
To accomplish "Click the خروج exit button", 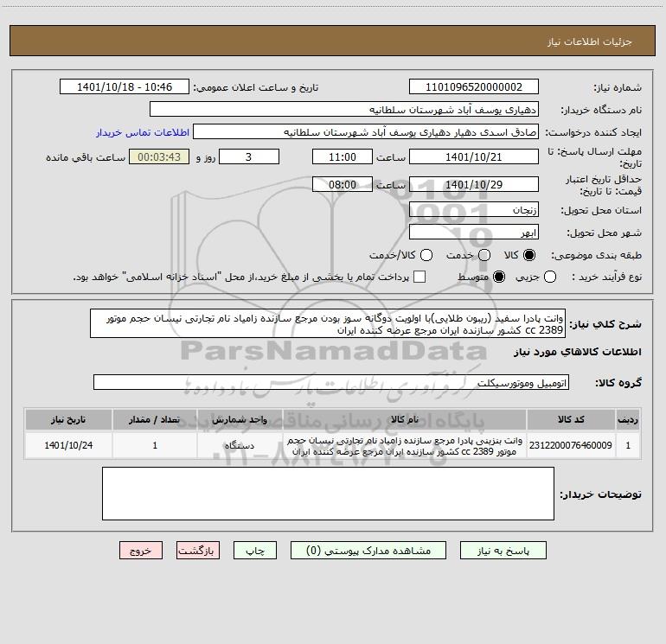I will 141,551.
